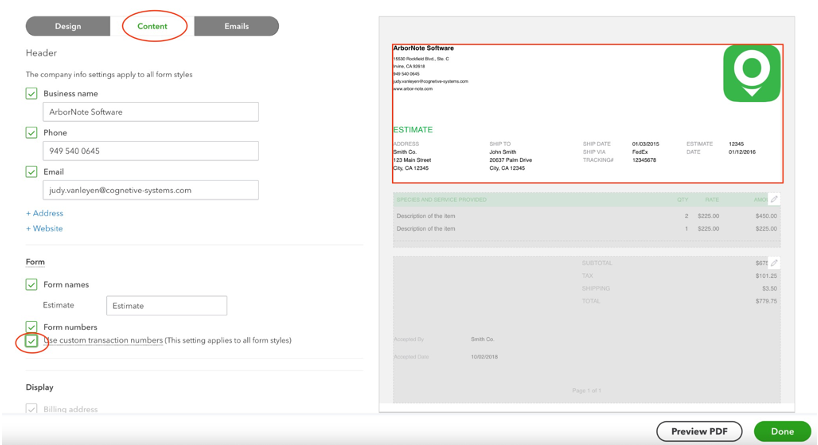This screenshot has height=445, width=818.
Task: Click the green ArborNote logo in preview
Action: pyautogui.click(x=752, y=73)
